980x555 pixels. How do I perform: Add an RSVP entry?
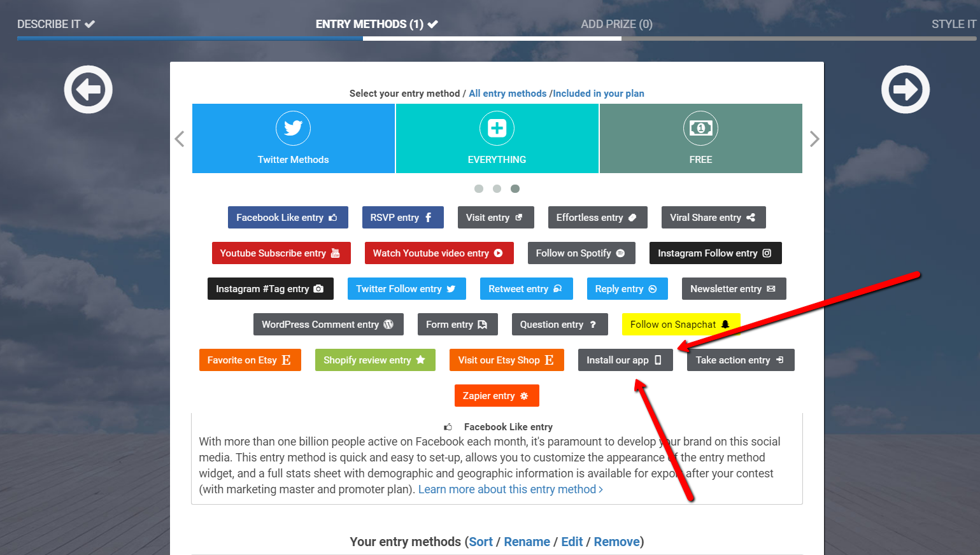403,218
